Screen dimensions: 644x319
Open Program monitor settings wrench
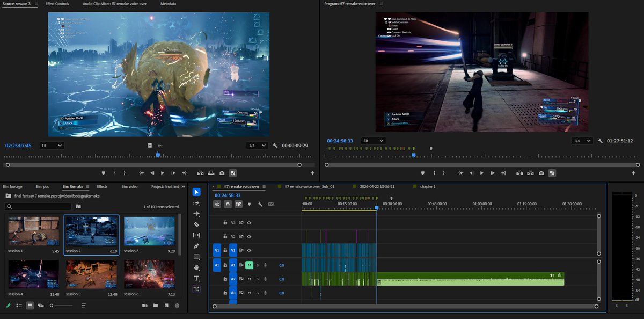(599, 141)
